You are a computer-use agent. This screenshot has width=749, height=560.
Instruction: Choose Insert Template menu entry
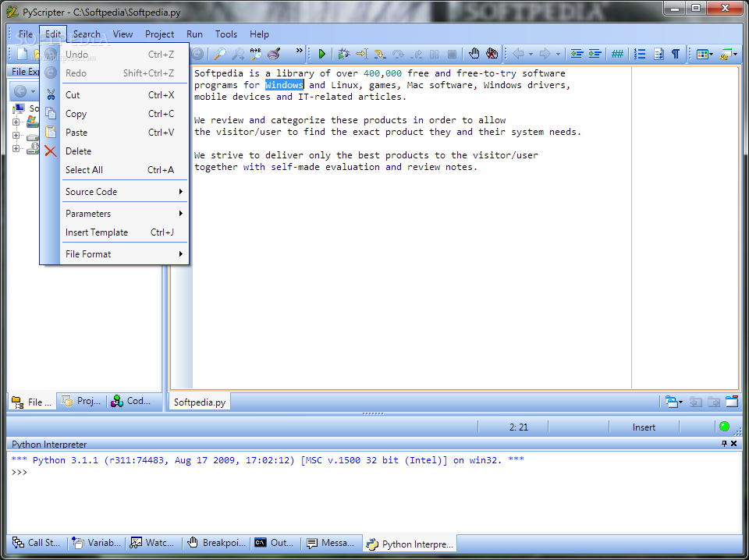point(125,232)
